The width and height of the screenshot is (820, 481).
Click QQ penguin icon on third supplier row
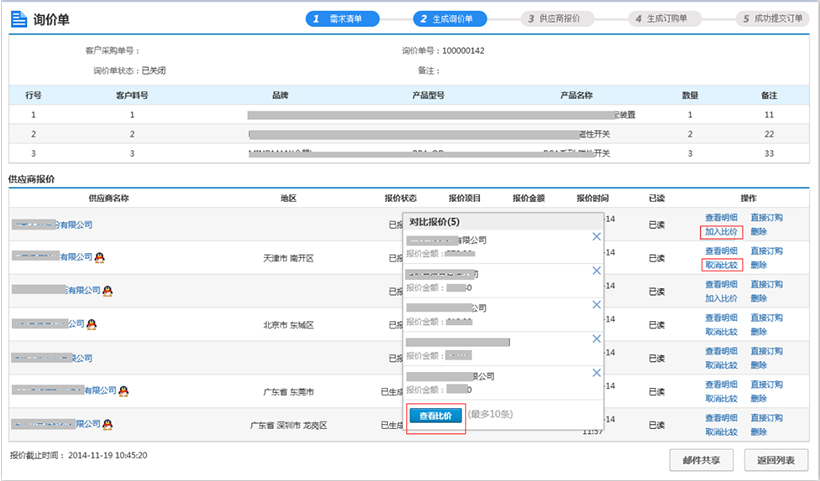pyautogui.click(x=108, y=291)
